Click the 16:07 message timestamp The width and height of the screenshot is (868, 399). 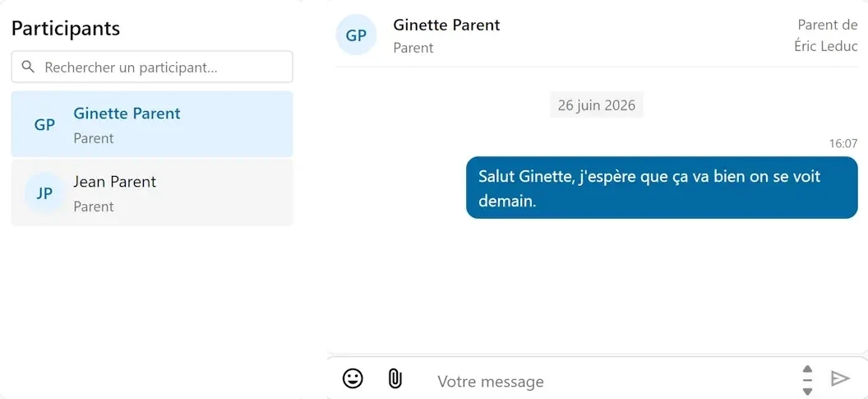coord(843,143)
